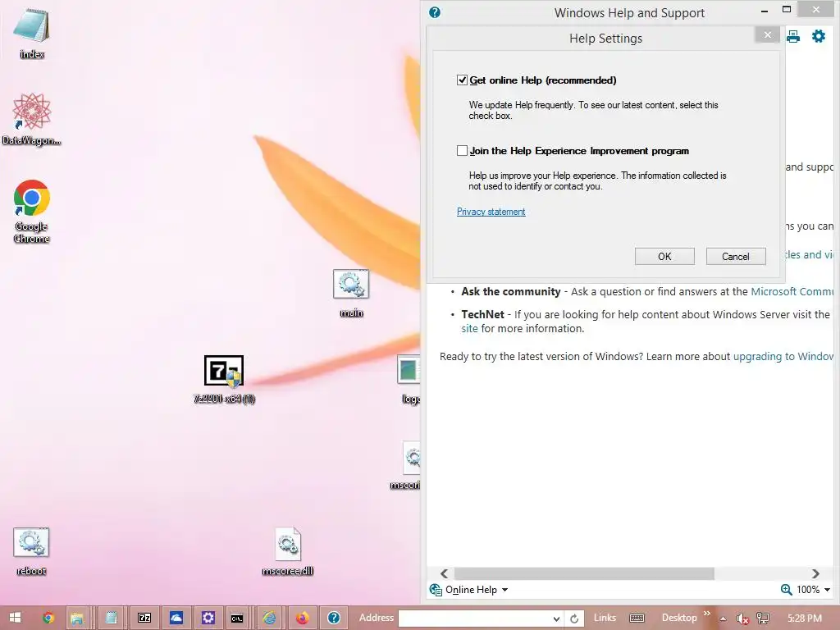Screen dimensions: 840x630
Task: Follow the upgrading to Windows link
Action: pyautogui.click(x=783, y=356)
